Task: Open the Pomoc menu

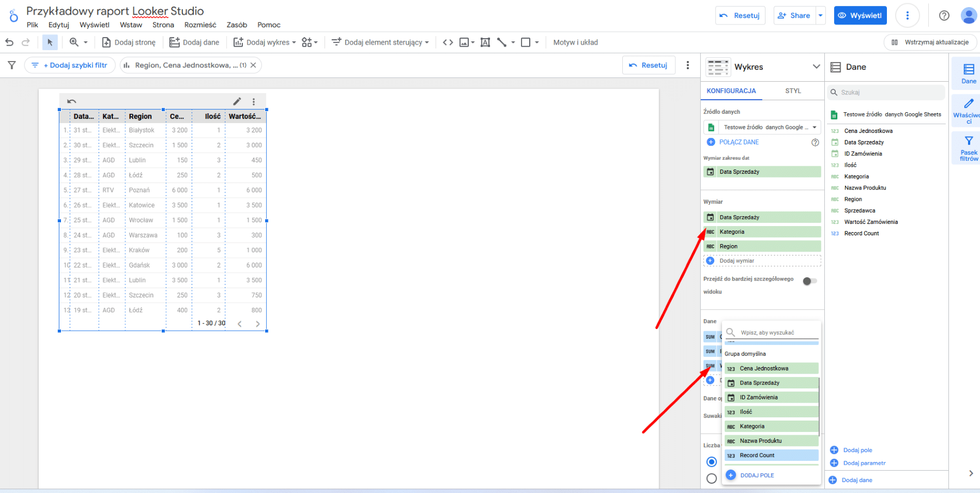Action: click(269, 25)
